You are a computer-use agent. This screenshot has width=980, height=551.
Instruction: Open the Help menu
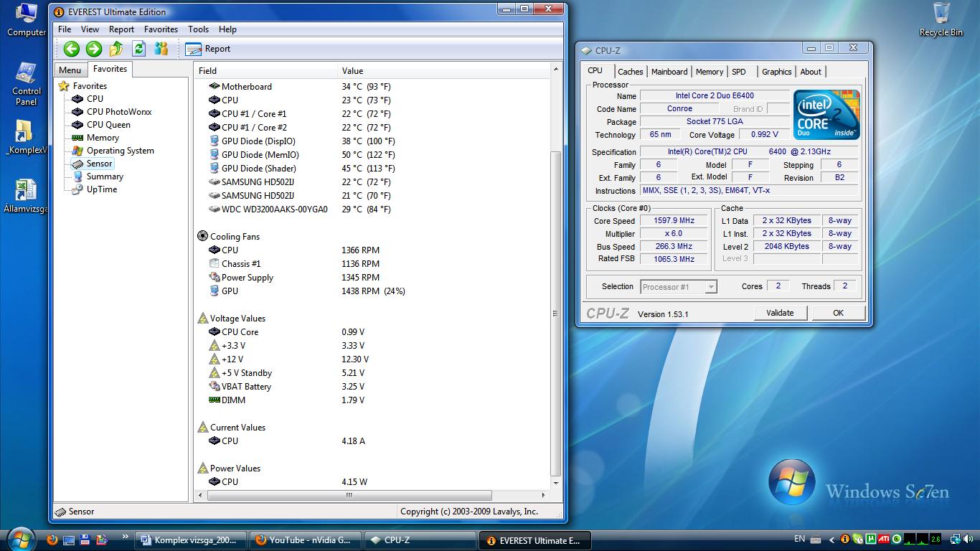[x=227, y=29]
